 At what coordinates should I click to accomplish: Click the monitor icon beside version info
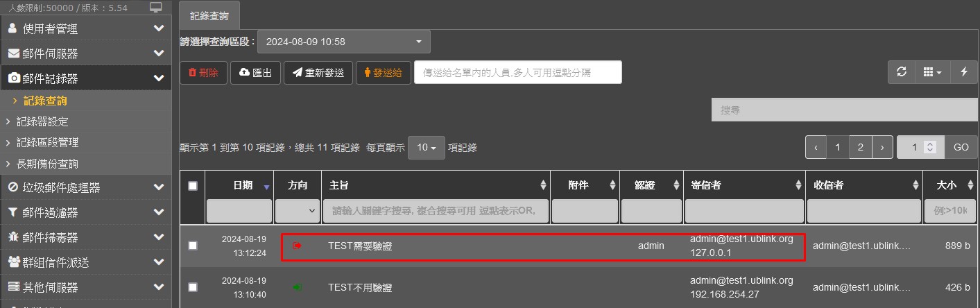[x=156, y=7]
